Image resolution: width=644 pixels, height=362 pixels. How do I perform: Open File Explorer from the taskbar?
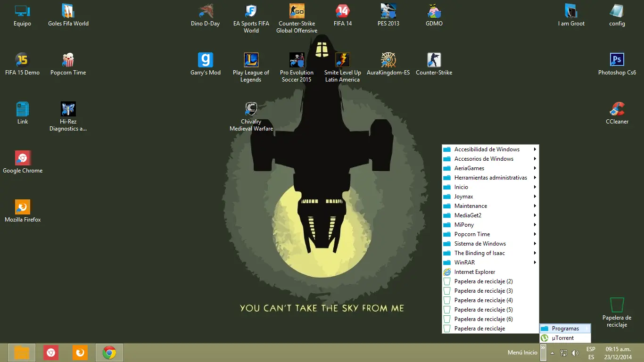[22, 353]
